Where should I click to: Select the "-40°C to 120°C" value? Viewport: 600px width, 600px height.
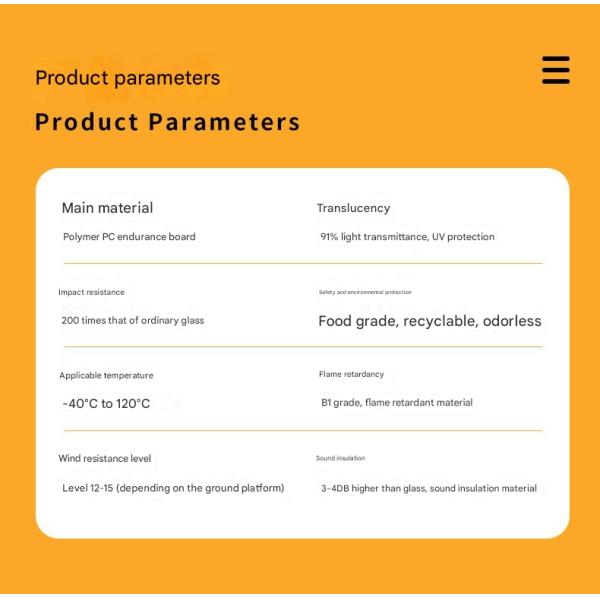106,404
